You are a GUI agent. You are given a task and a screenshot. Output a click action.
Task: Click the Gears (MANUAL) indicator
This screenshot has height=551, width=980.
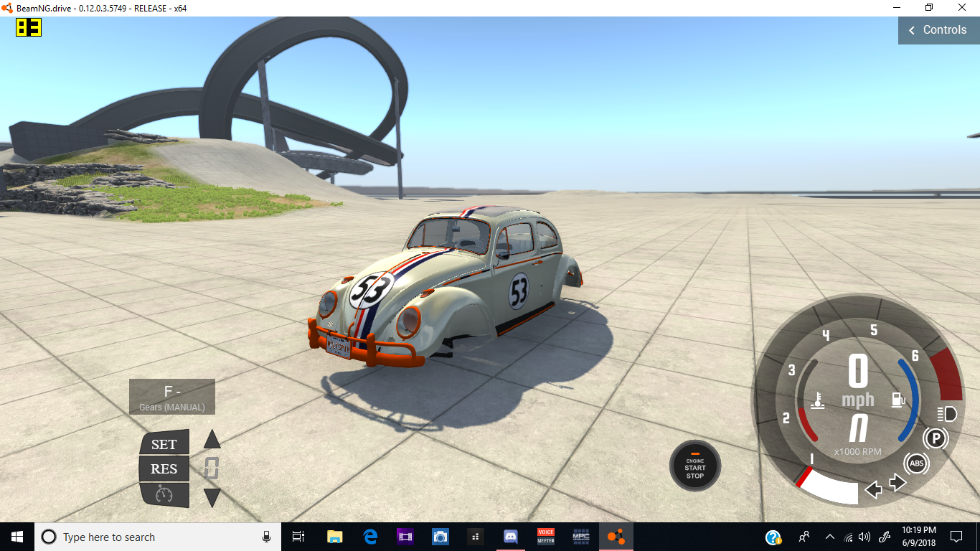pyautogui.click(x=172, y=397)
